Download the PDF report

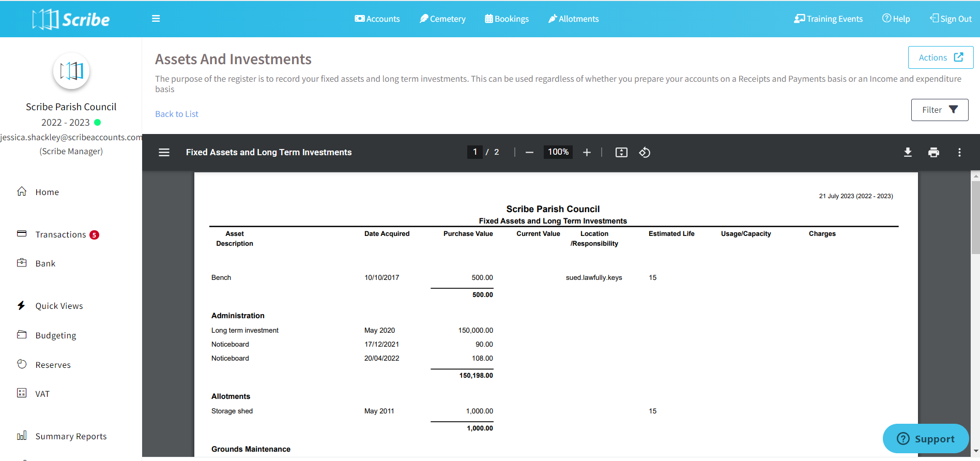[x=908, y=152]
